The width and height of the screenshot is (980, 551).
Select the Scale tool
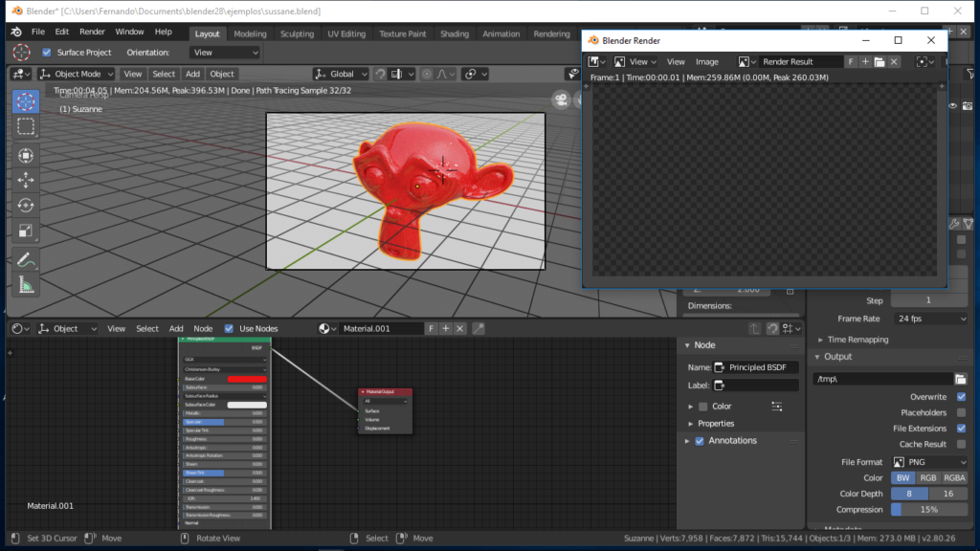(26, 231)
